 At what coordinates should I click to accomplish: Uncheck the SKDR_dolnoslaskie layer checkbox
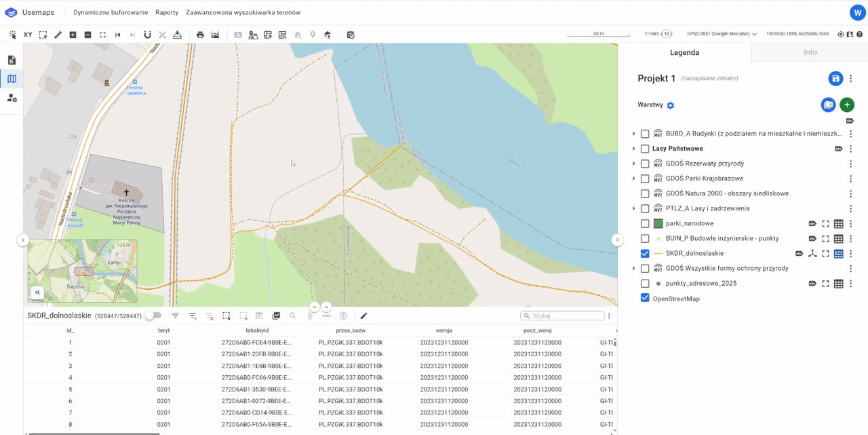(x=645, y=254)
